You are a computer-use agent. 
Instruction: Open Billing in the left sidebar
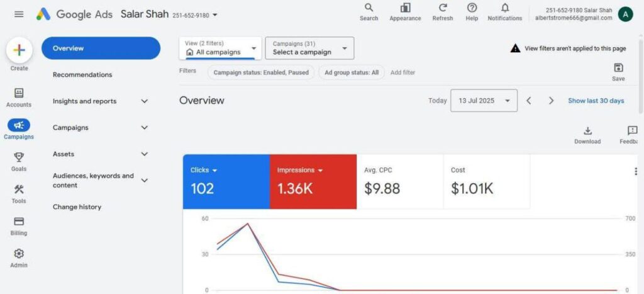(19, 222)
